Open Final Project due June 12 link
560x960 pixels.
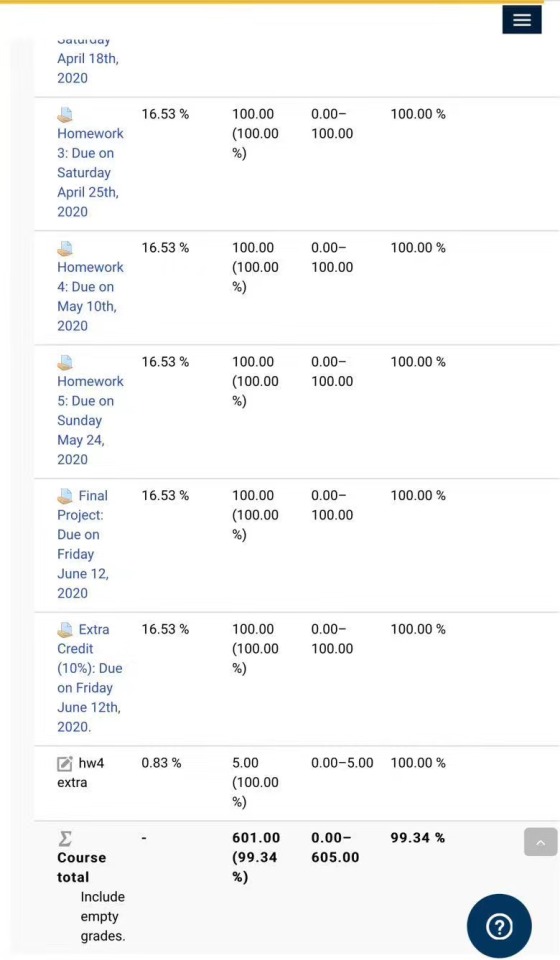[83, 544]
